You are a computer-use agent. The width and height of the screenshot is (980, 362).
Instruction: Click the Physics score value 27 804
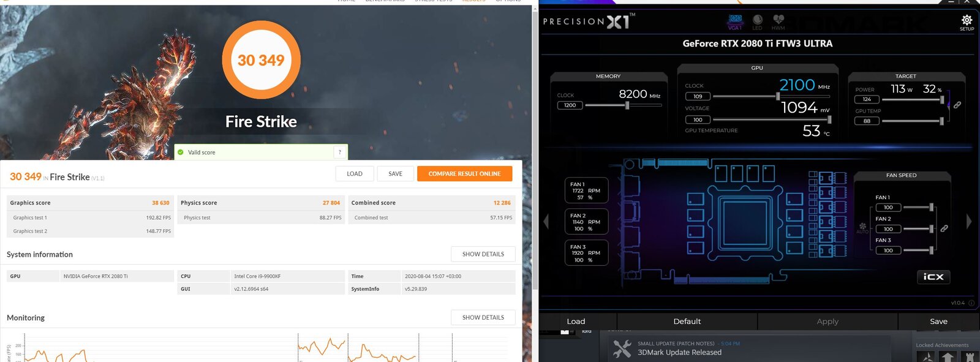coord(331,203)
